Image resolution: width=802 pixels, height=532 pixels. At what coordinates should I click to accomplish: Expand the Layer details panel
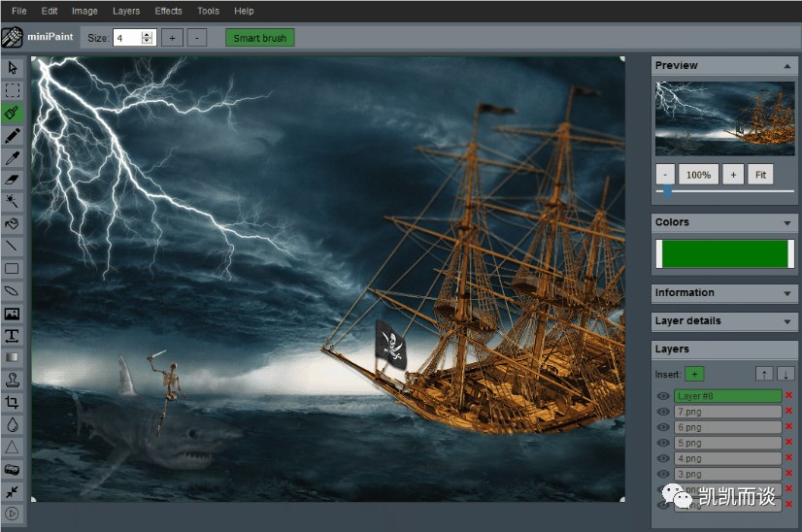(x=787, y=321)
